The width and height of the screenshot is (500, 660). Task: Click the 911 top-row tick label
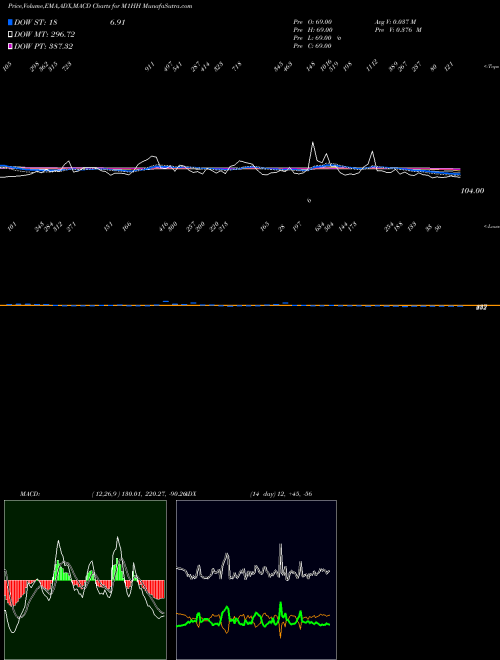click(x=150, y=66)
